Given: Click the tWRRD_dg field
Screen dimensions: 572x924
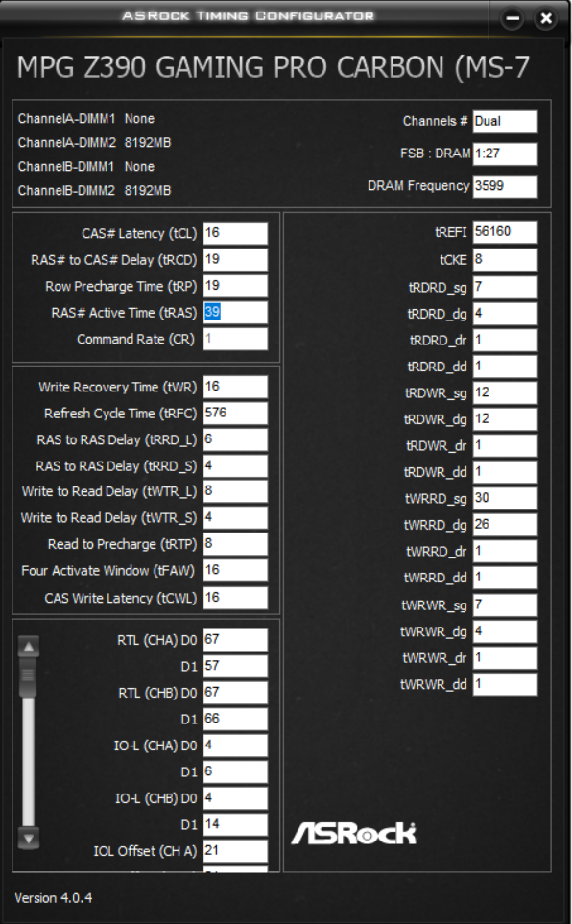Looking at the screenshot, I should tap(506, 525).
